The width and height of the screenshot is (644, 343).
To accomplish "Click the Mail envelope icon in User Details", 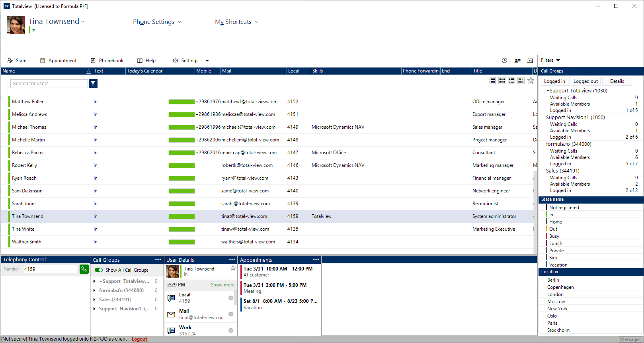I will 171,314.
